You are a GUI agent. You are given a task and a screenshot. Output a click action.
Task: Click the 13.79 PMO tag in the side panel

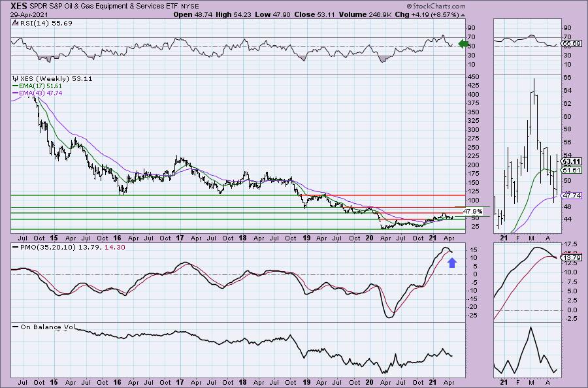tap(572, 257)
